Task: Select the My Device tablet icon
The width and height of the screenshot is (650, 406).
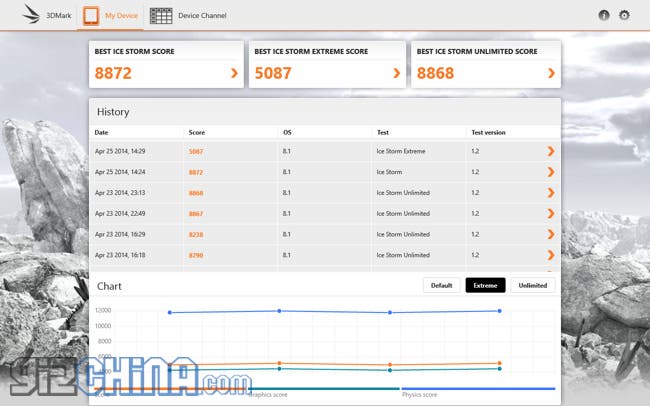Action: [x=91, y=16]
